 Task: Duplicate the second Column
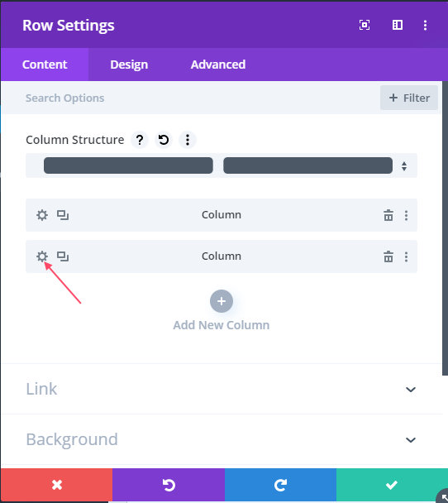63,256
